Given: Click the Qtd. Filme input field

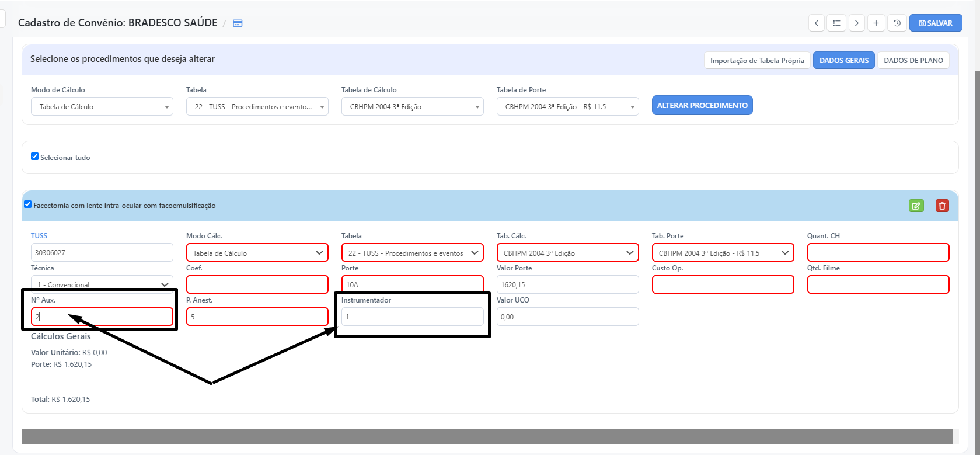Looking at the screenshot, I should point(878,284).
